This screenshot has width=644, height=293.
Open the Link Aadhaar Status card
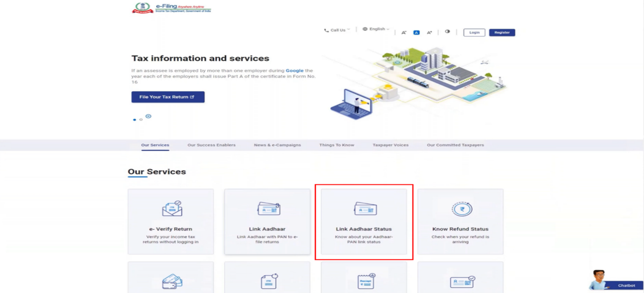[364, 222]
